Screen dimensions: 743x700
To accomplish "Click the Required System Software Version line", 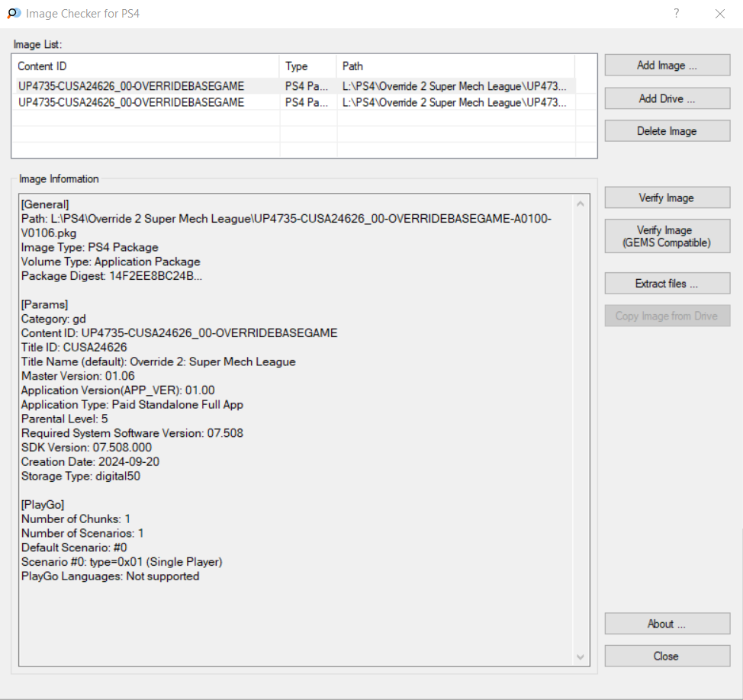I will [132, 433].
